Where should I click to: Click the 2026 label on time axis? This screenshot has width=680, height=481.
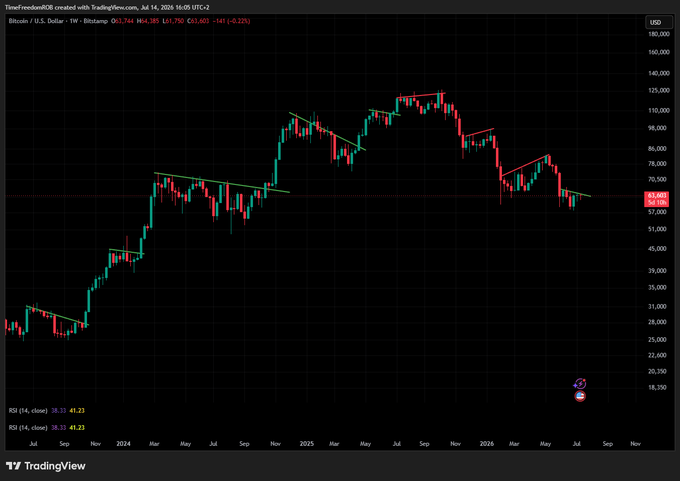point(487,444)
